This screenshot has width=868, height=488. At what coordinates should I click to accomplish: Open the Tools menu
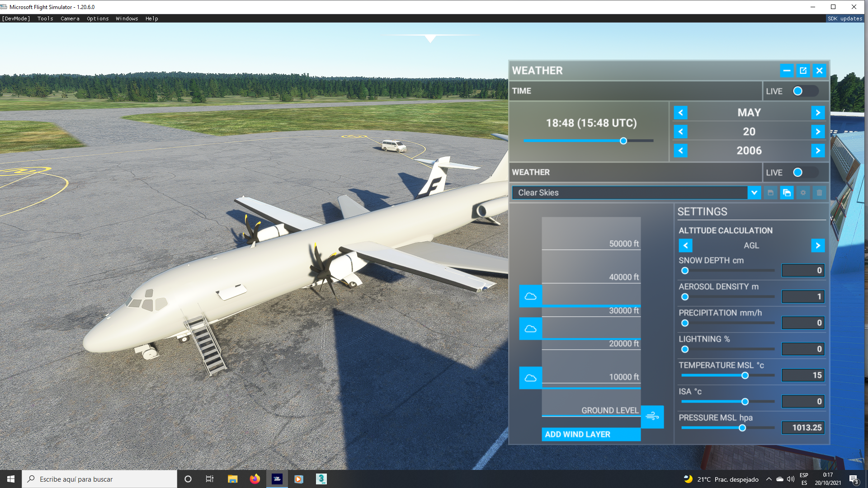(x=45, y=19)
